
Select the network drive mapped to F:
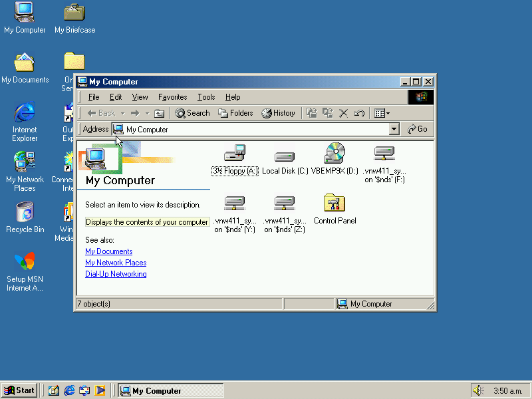click(x=384, y=164)
